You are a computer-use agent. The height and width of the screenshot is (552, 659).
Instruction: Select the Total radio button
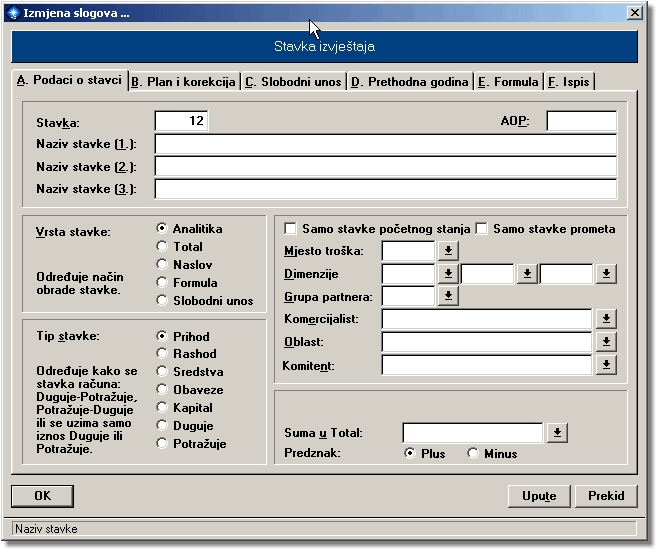162,247
